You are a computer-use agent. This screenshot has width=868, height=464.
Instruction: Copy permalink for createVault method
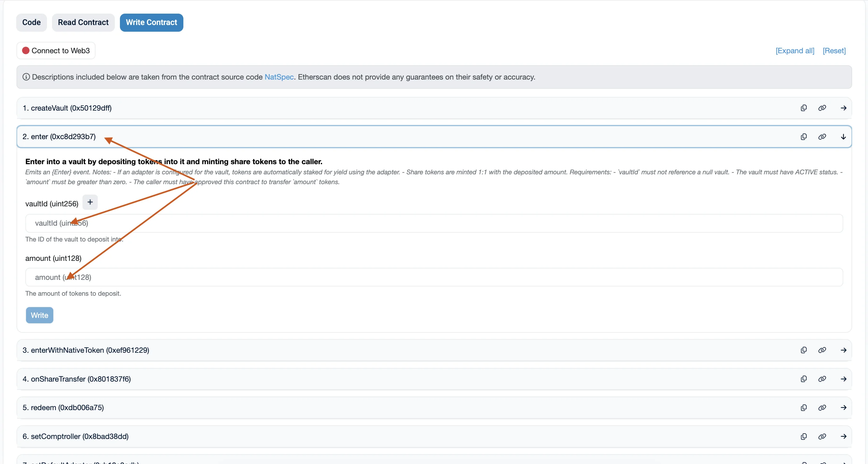tap(822, 108)
